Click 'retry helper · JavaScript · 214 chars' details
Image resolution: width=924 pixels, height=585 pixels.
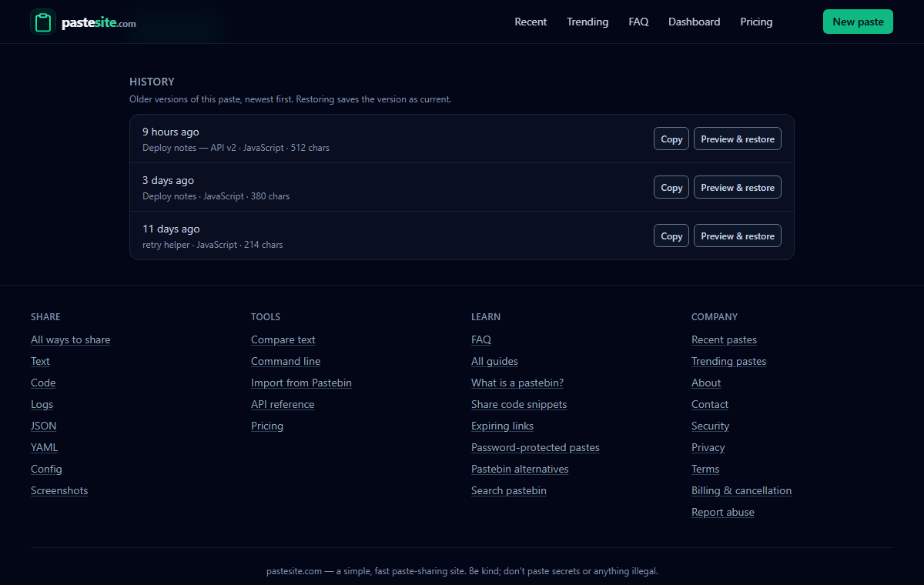(213, 245)
